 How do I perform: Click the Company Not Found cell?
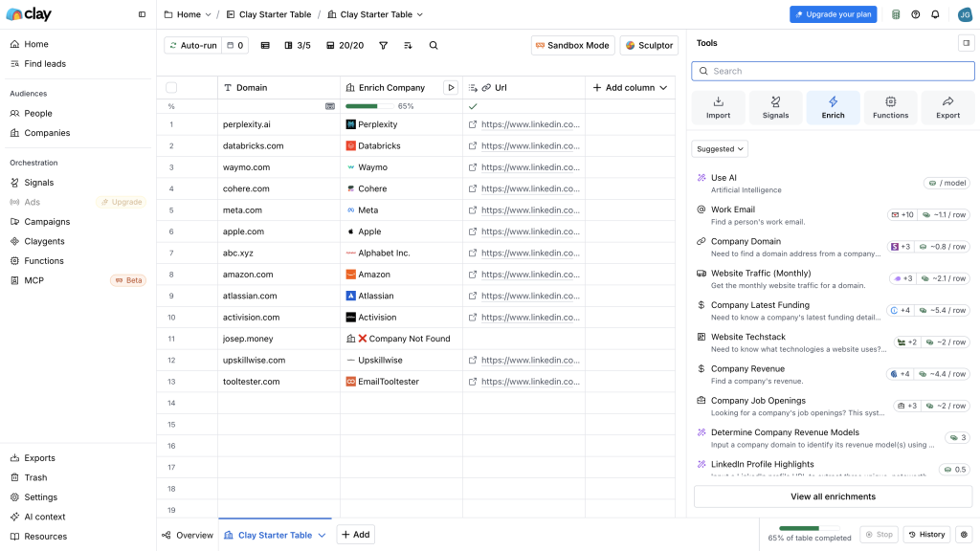click(401, 339)
